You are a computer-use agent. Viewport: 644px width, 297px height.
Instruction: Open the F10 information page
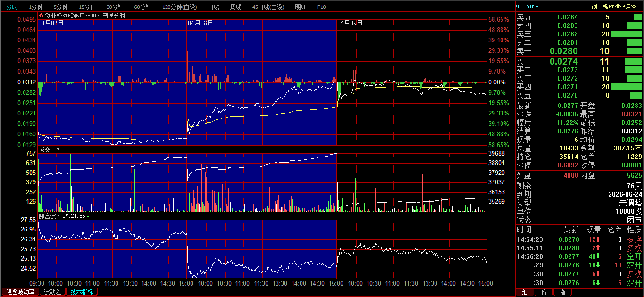click(x=321, y=7)
